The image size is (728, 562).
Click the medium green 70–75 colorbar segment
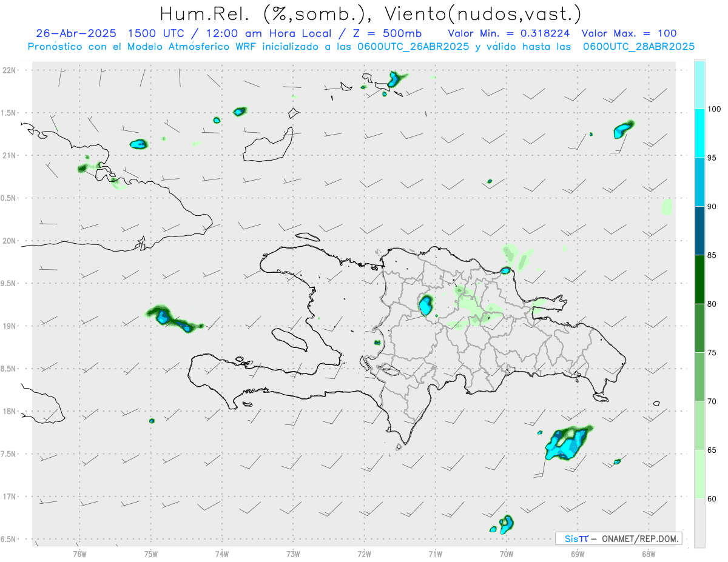point(699,377)
